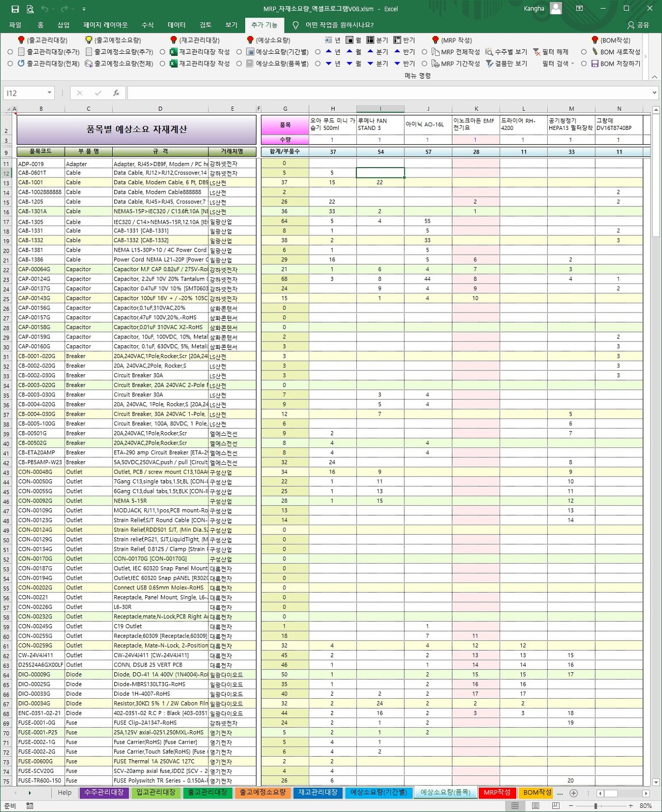The image size is (662, 812).
Task: Open the 파일 tab
Action: pos(15,25)
